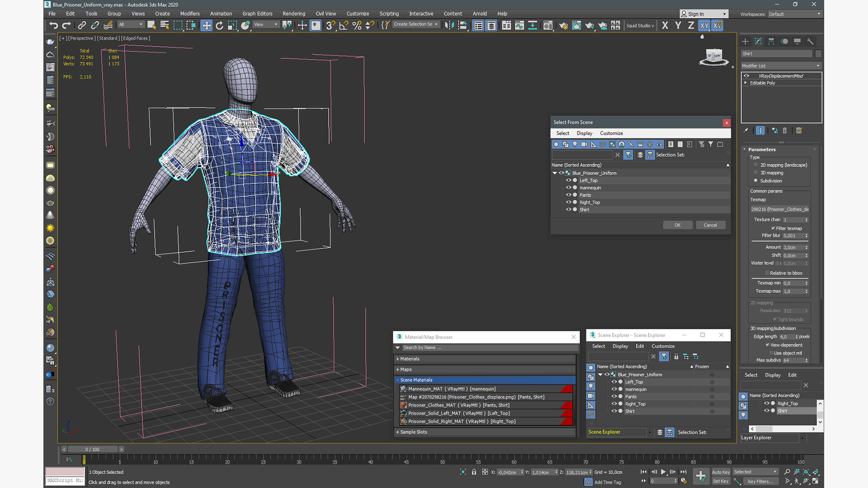Open the Utilities wrench command panel tab
This screenshot has height=488, width=868.
[810, 41]
